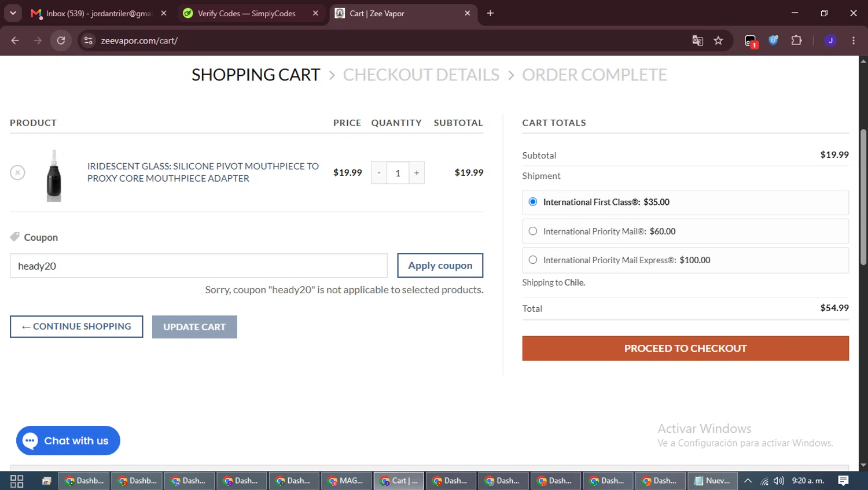This screenshot has width=868, height=490.
Task: Choose International Priority Mail Express shipping
Action: [x=532, y=260]
